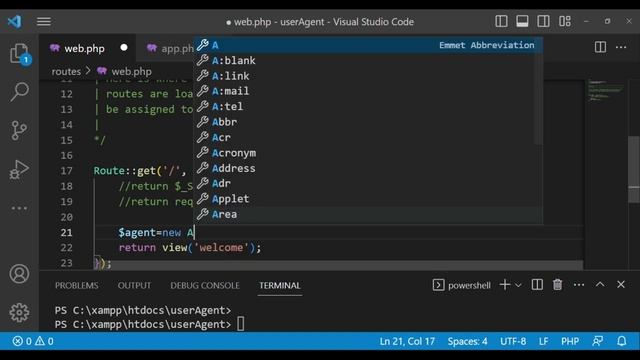Image resolution: width=640 pixels, height=360 pixels.
Task: Open errors and warnings status item
Action: coord(33,341)
